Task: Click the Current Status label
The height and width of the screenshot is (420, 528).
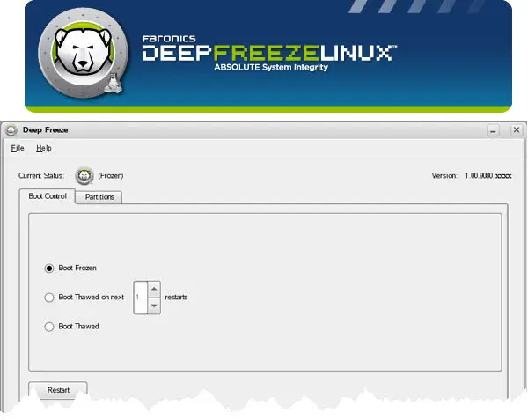Action: (x=41, y=176)
